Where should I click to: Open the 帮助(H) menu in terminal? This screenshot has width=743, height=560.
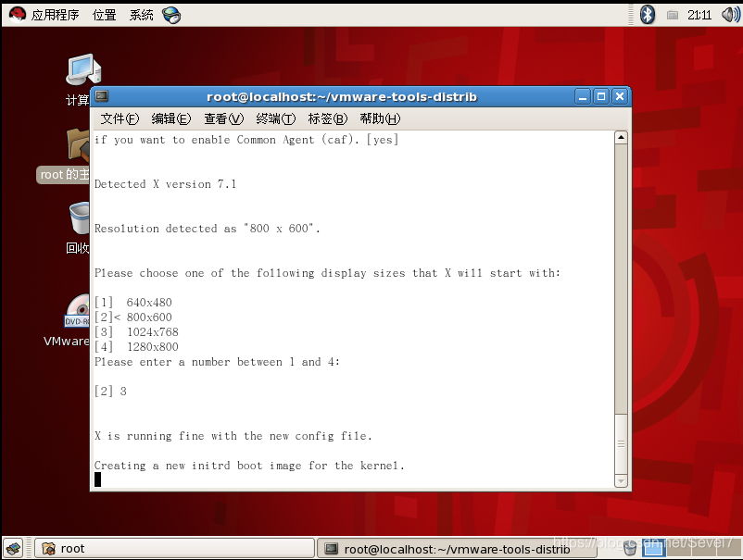[x=380, y=118]
